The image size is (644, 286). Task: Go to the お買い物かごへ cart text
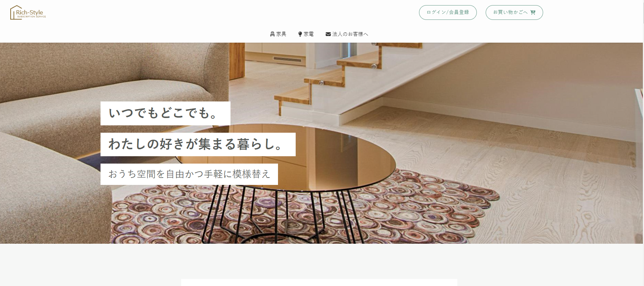[510, 12]
